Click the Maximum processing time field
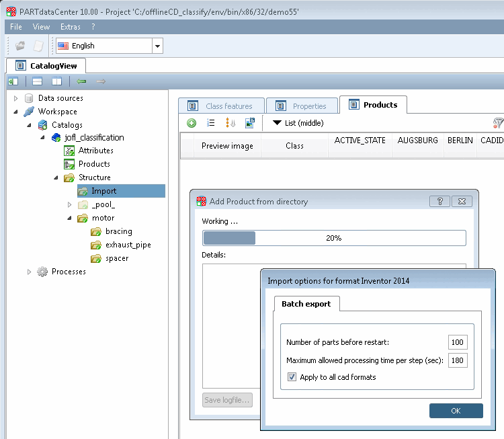 coord(458,360)
